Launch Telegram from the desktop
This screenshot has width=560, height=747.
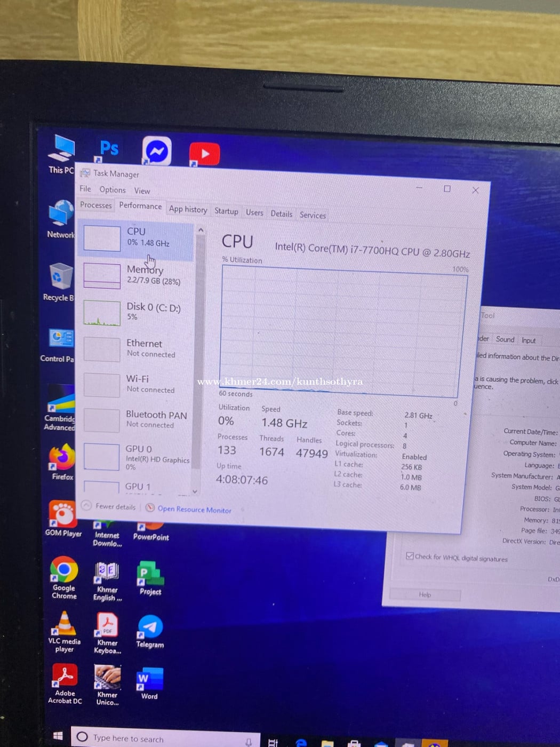(x=150, y=632)
